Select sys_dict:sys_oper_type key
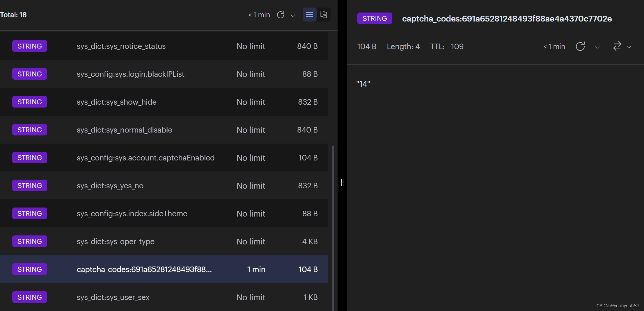 [164, 241]
